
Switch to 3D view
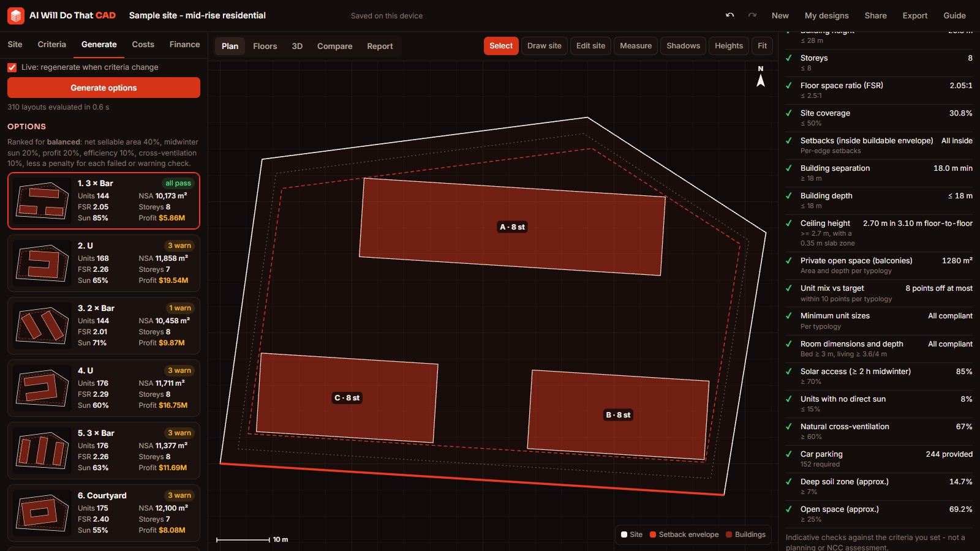tap(297, 46)
